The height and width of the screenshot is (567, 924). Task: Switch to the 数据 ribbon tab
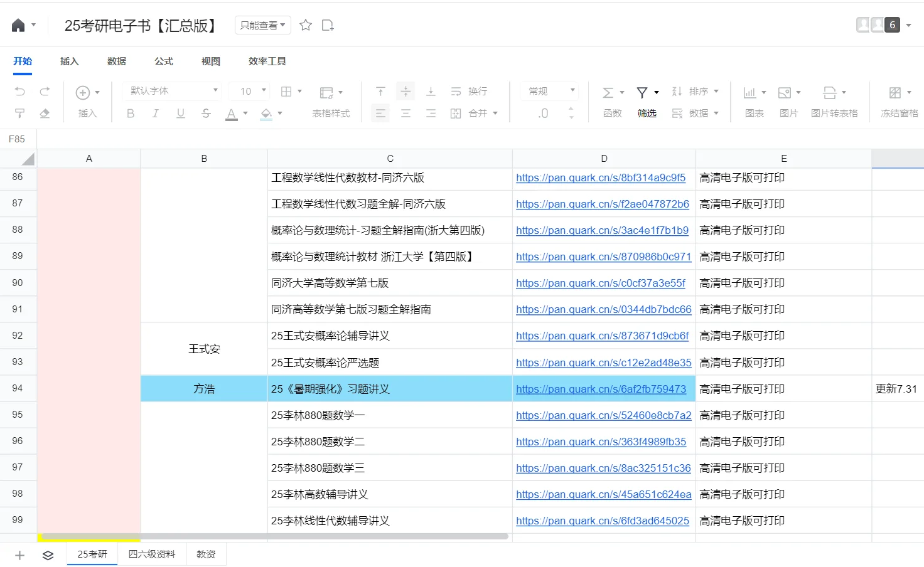tap(117, 61)
